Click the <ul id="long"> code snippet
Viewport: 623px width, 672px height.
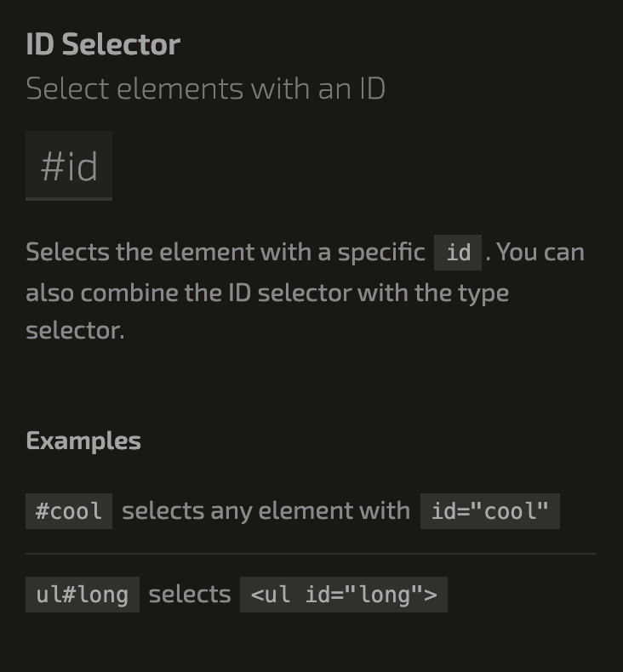pos(343,595)
